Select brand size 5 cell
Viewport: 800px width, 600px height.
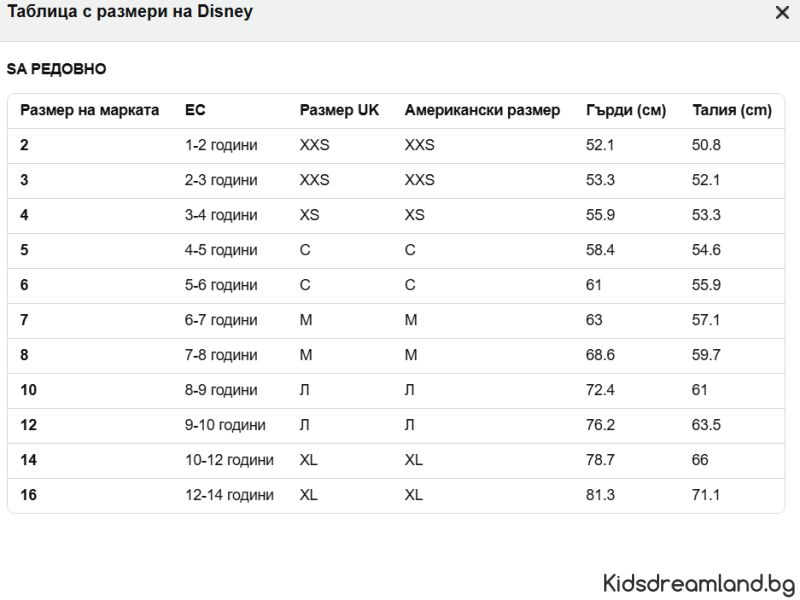tap(25, 250)
